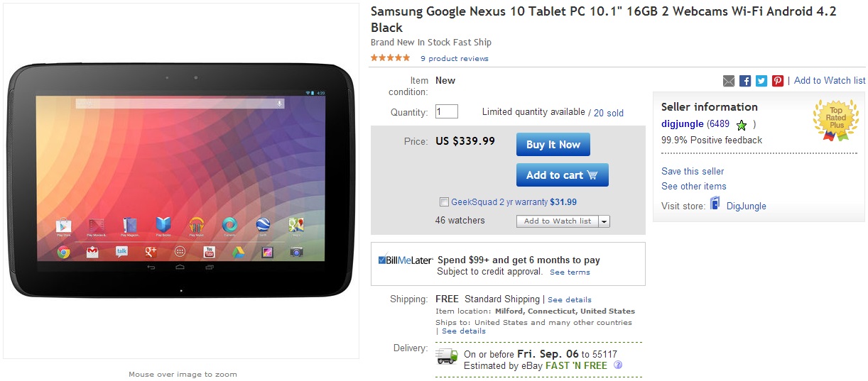This screenshot has width=868, height=381.
Task: Click the seller's green feedback star
Action: point(742,125)
